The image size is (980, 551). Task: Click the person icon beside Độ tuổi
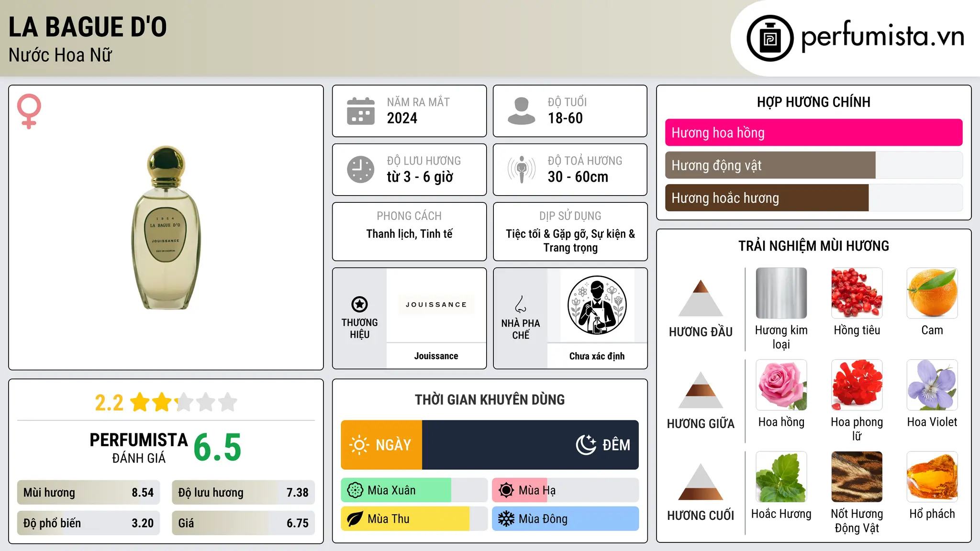point(522,111)
